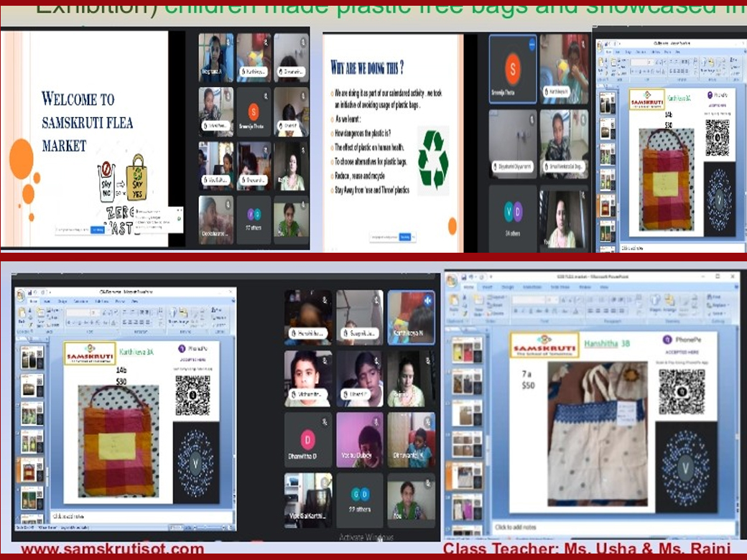Click the green recycle symbol on the slide
This screenshot has width=747, height=560.
click(x=432, y=159)
